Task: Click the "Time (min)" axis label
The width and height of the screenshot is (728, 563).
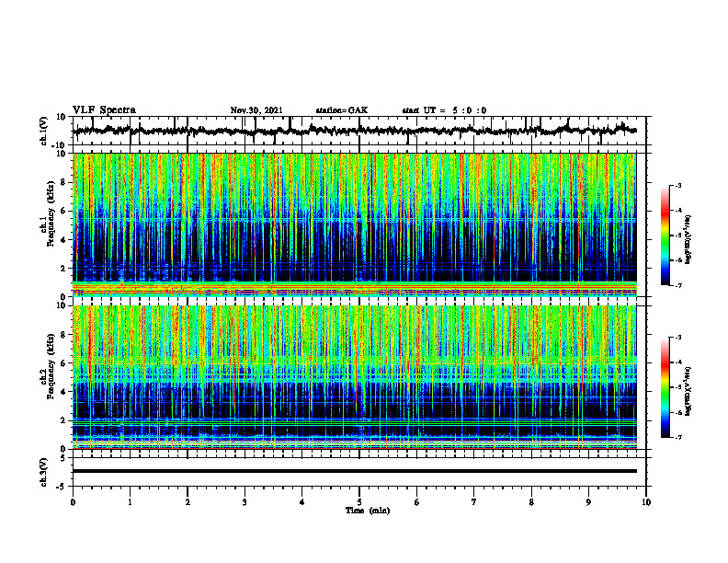Action: click(368, 511)
